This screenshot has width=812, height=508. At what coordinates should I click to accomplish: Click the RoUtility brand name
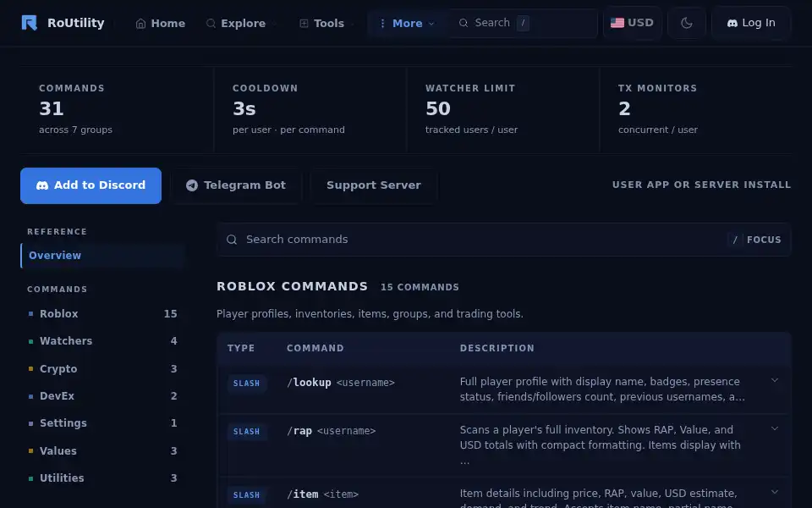76,23
